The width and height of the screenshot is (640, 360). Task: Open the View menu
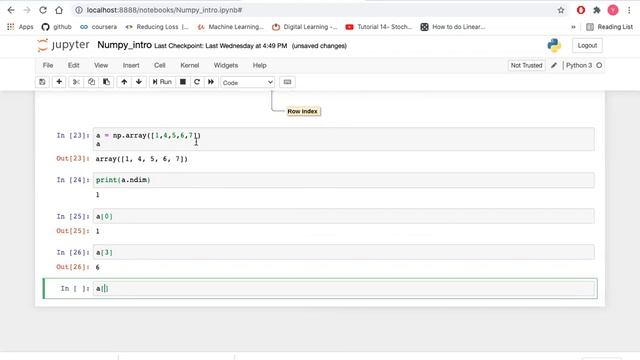point(101,65)
